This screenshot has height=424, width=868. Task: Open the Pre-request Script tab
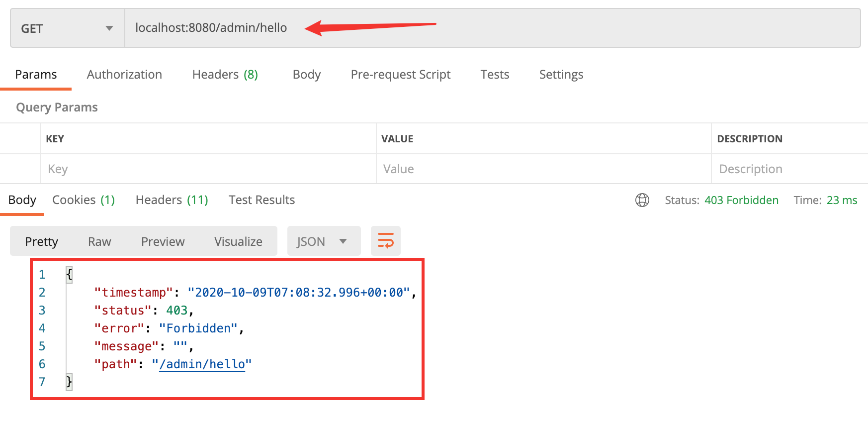(400, 75)
